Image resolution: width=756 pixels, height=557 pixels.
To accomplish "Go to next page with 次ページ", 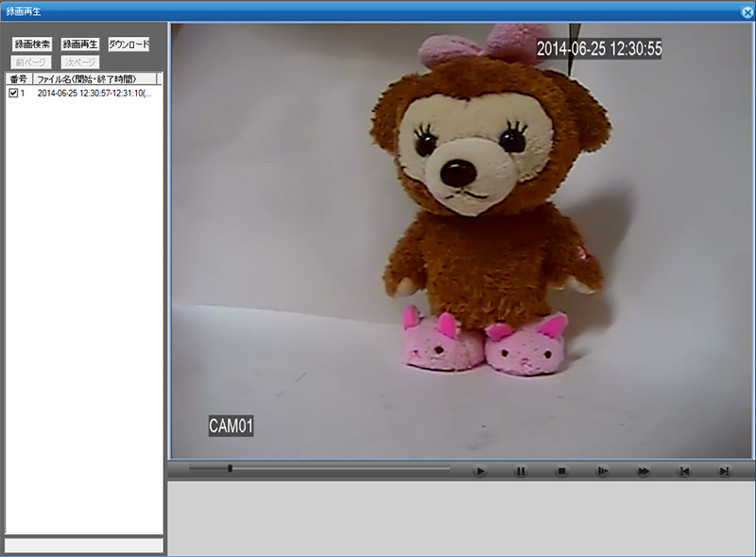I will [x=80, y=62].
